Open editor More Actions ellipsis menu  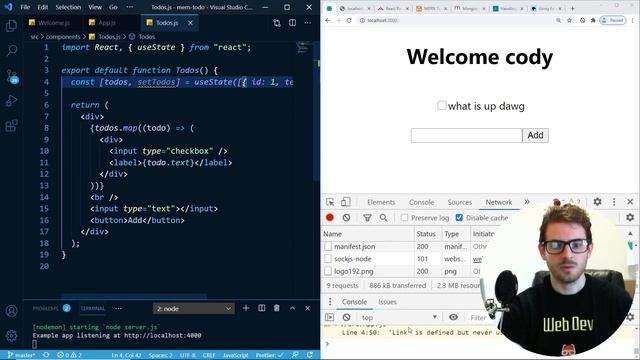(x=308, y=23)
